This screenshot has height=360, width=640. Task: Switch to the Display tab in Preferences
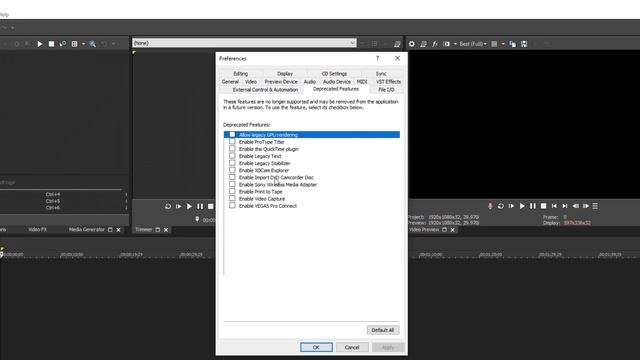click(285, 74)
